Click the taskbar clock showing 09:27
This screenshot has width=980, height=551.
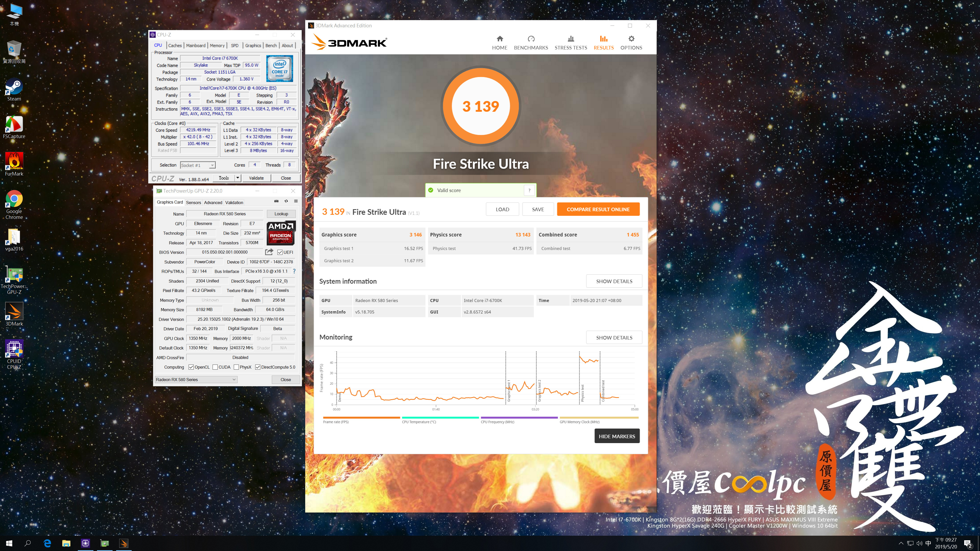point(946,543)
